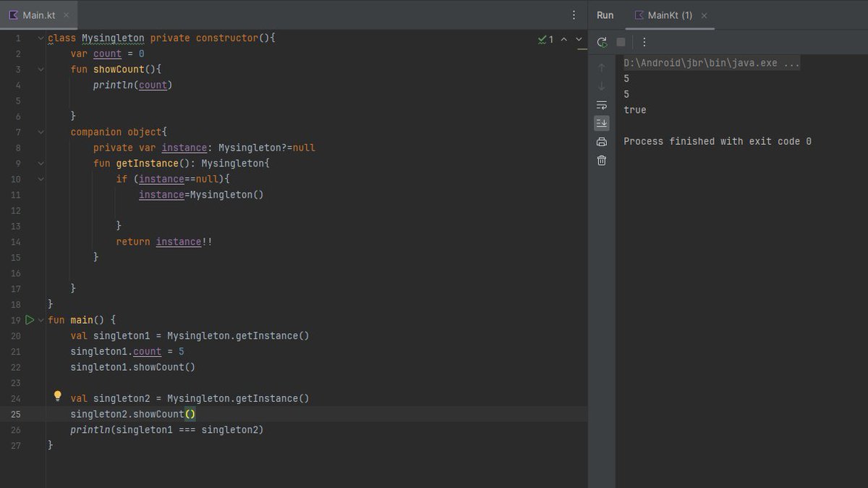Toggle Soft-Wrap in the run console
This screenshot has width=868, height=488.
[602, 105]
